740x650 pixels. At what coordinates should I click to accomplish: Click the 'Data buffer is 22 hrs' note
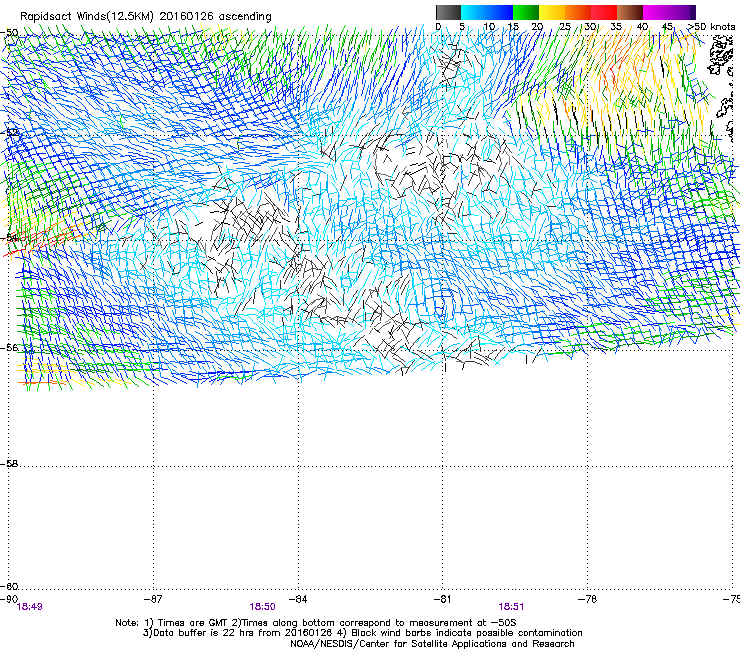[362, 633]
